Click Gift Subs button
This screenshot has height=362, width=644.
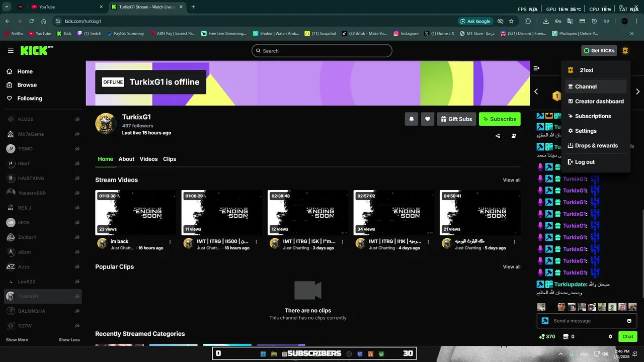(456, 119)
